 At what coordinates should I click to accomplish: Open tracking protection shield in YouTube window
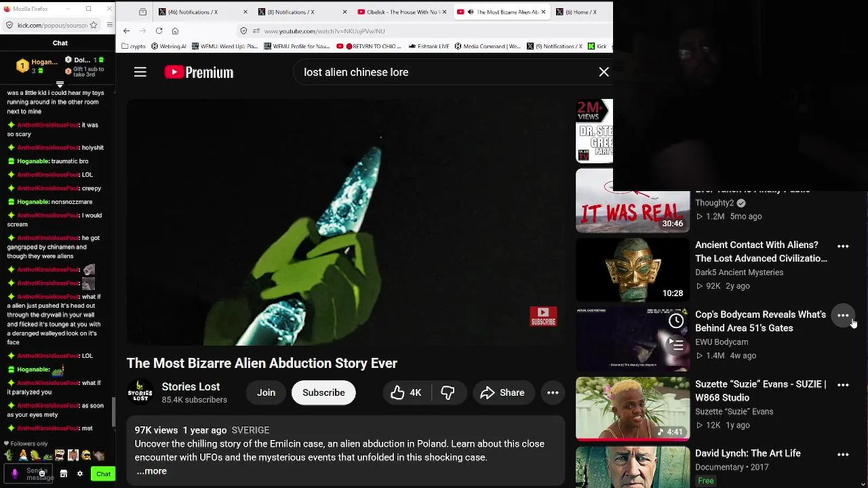pos(243,31)
